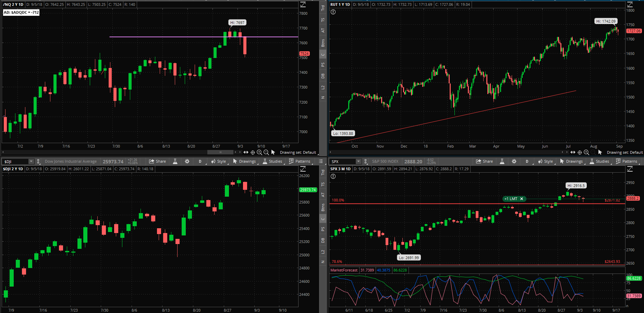644x313 pixels.
Task: Click the price axis icon atop /NQ chart
Action: click(303, 4)
